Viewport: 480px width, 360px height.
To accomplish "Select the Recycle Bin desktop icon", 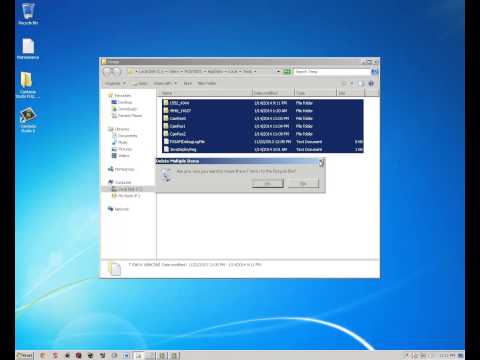I will pyautogui.click(x=28, y=14).
